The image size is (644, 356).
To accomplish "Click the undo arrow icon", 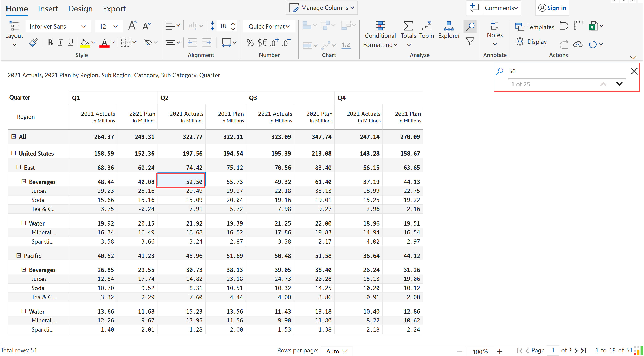I will [x=564, y=26].
